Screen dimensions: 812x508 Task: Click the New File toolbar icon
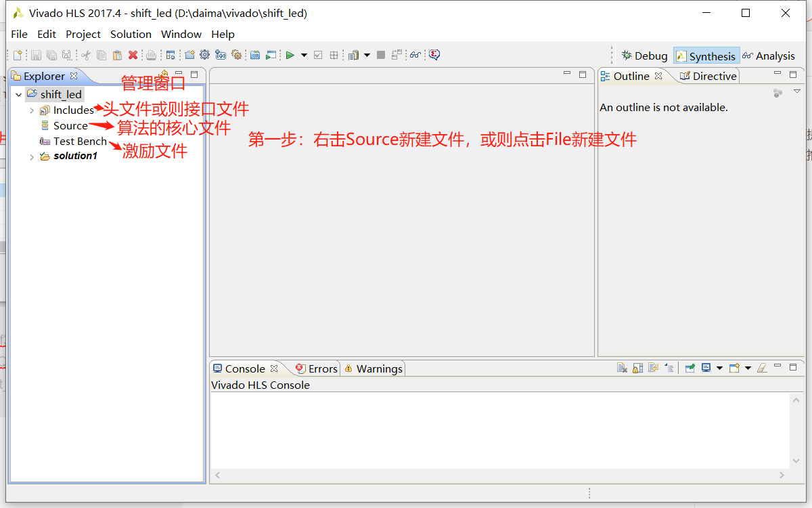pyautogui.click(x=18, y=55)
